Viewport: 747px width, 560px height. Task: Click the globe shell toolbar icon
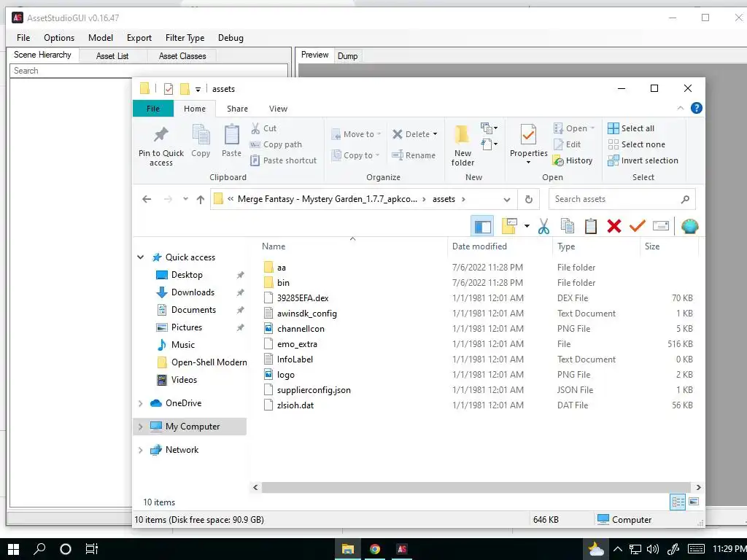click(x=690, y=226)
